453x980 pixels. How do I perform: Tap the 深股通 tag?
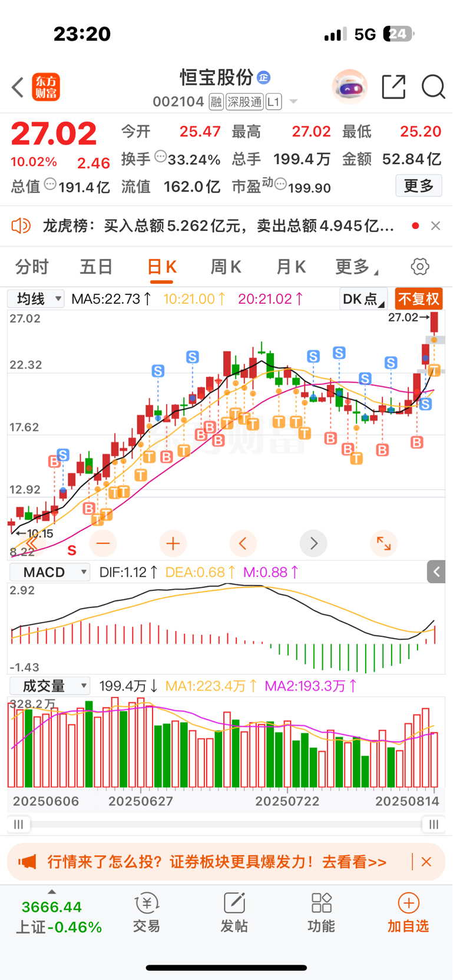(245, 102)
